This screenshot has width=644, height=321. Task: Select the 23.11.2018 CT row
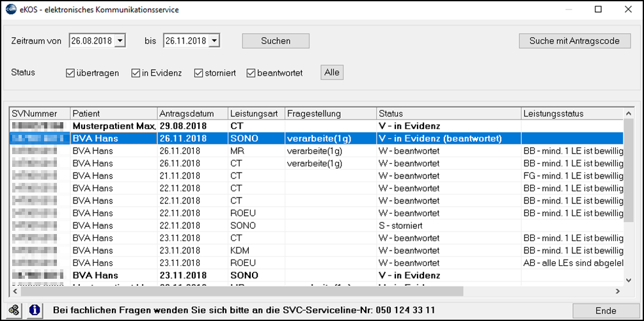tap(317, 238)
